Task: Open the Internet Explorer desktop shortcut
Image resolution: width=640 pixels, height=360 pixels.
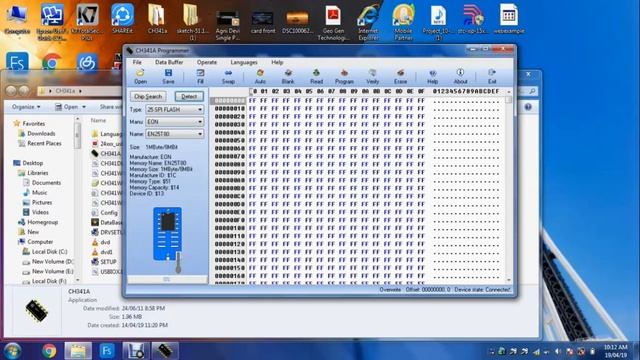Action: click(x=368, y=22)
